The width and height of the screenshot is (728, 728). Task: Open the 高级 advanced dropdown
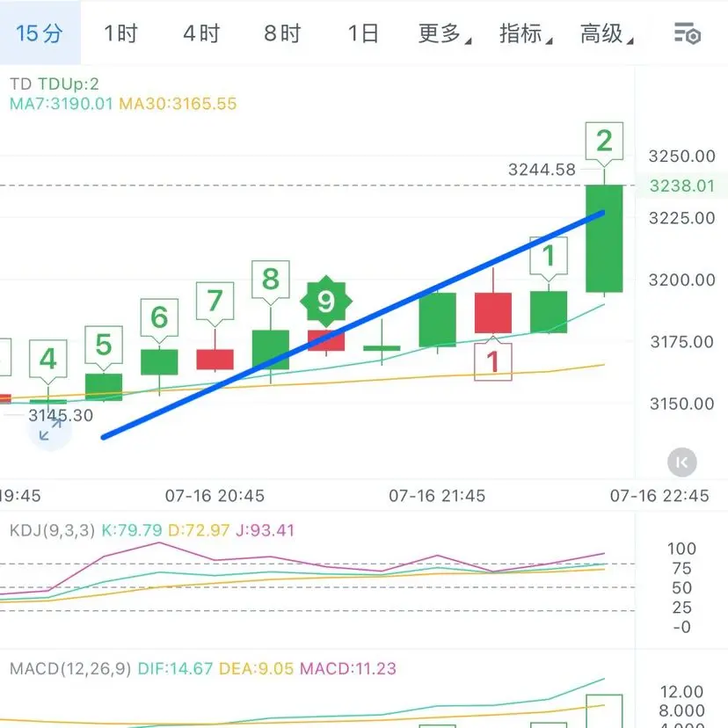pos(607,34)
